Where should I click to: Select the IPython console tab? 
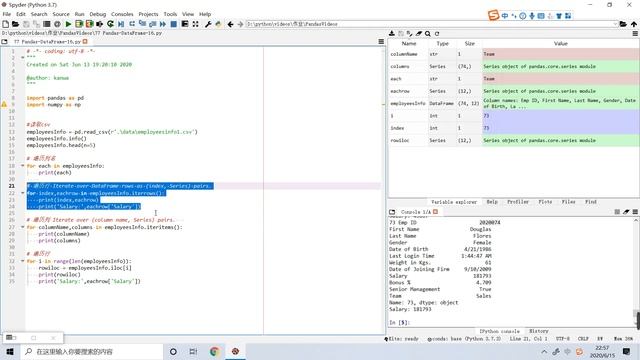(499, 331)
